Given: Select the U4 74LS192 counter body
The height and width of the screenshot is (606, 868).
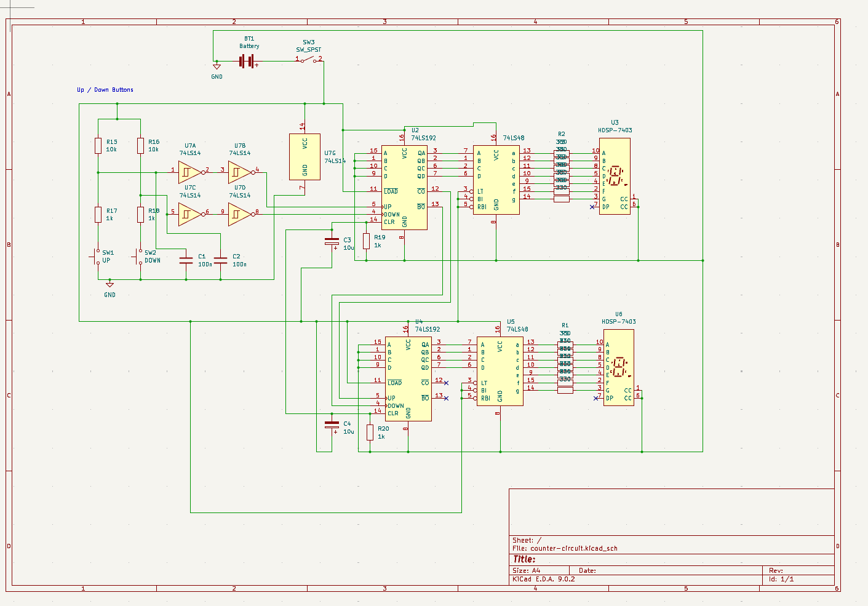Looking at the screenshot, I should click(408, 379).
